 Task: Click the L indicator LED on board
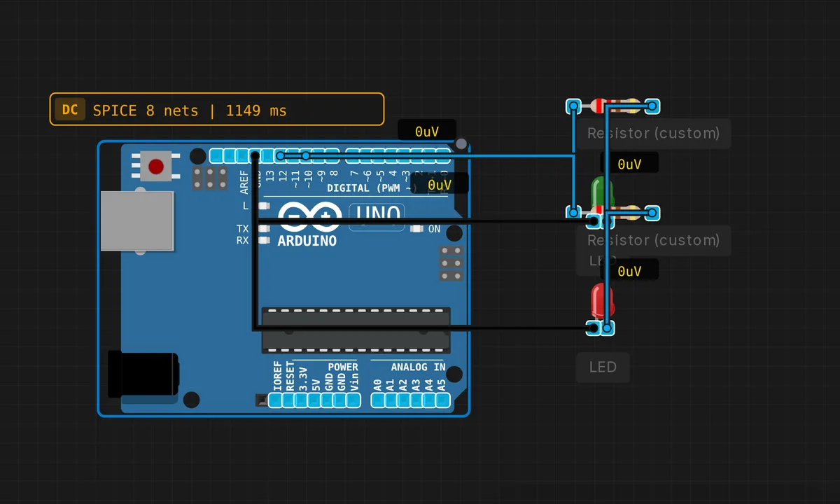click(x=264, y=206)
